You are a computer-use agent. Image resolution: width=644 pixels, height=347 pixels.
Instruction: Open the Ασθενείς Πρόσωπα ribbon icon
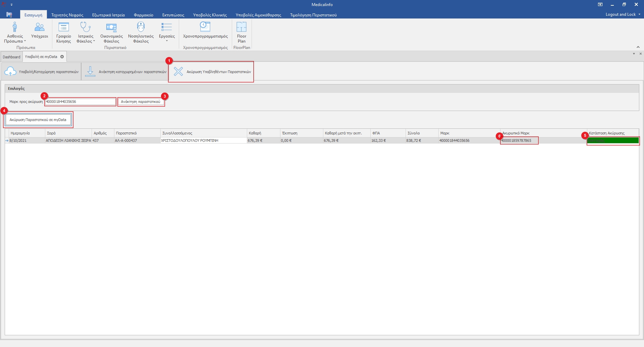(15, 32)
